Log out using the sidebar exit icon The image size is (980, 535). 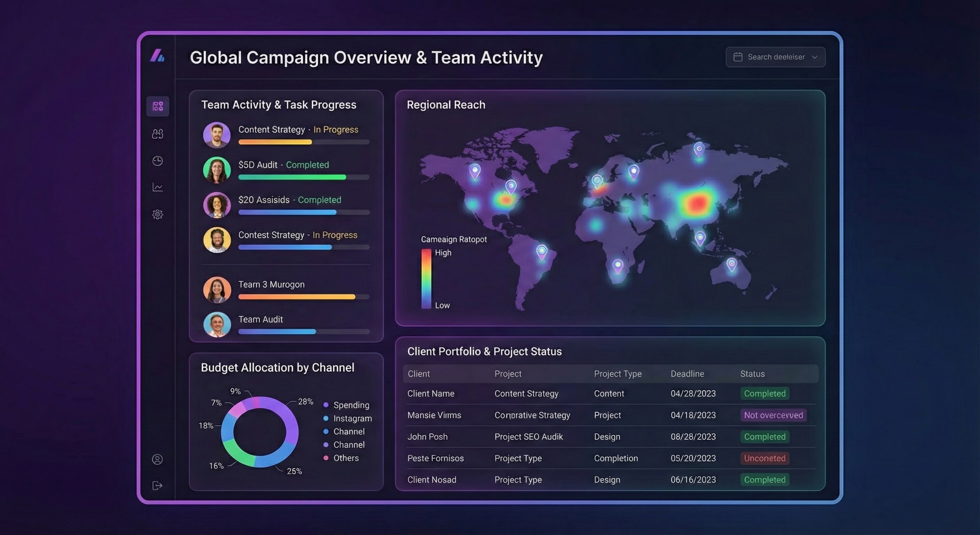coord(158,486)
